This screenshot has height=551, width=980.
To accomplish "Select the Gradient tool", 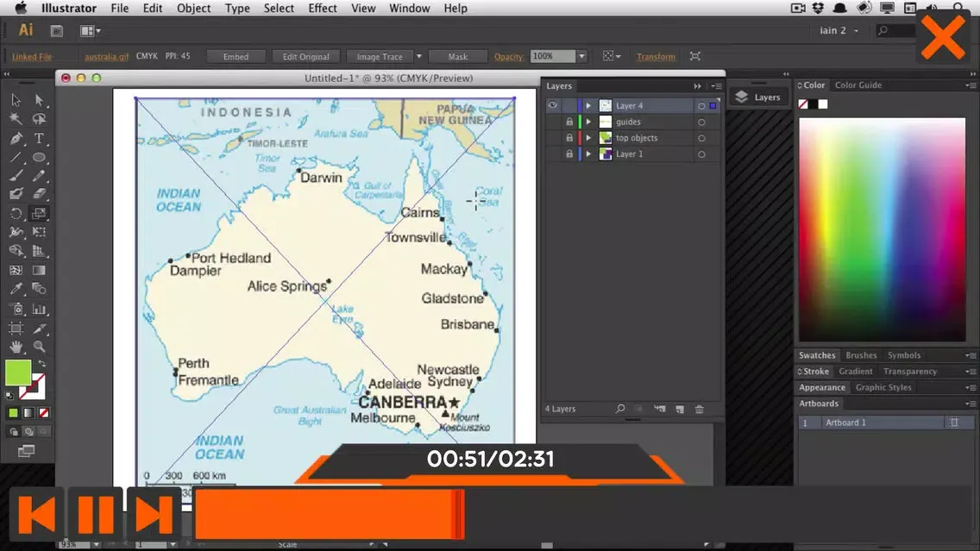I will [39, 271].
